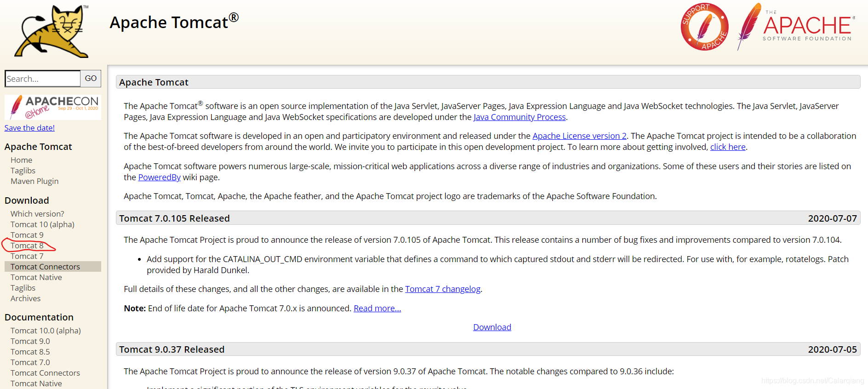The height and width of the screenshot is (389, 868).
Task: Click the 2020-07-07 release date
Action: pos(833,218)
